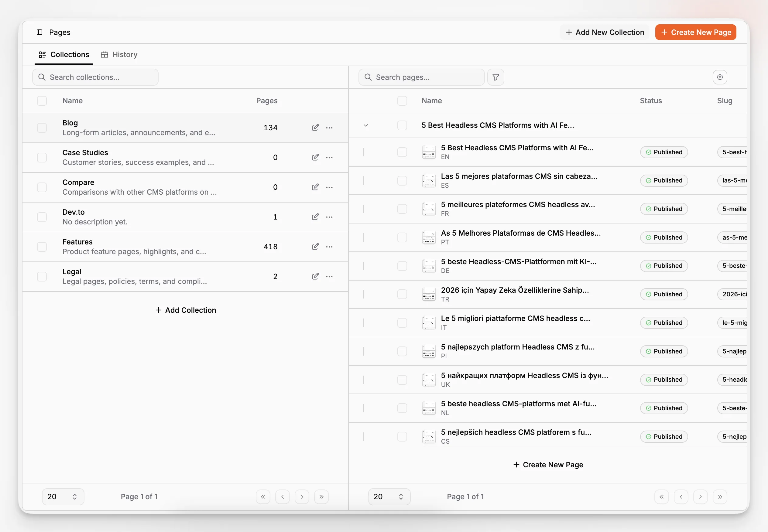
Task: Open 5 nejlepších headless CMS platforem page
Action: tap(516, 432)
